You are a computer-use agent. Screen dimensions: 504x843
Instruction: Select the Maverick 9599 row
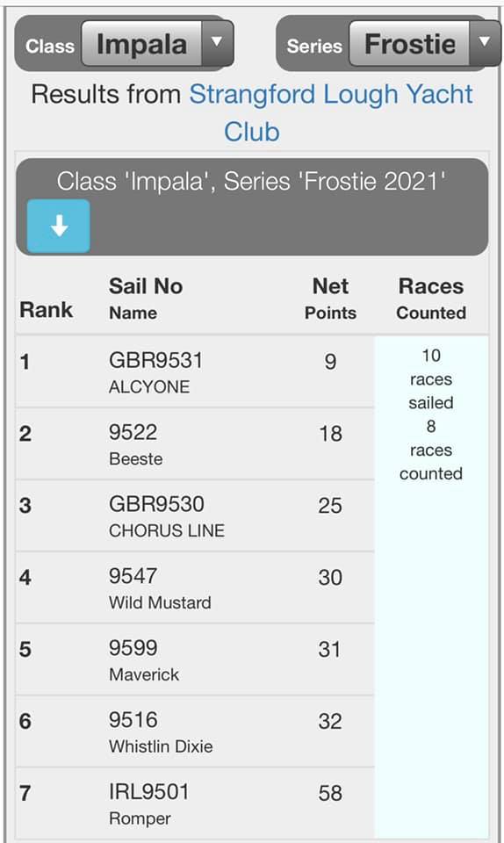click(x=195, y=660)
